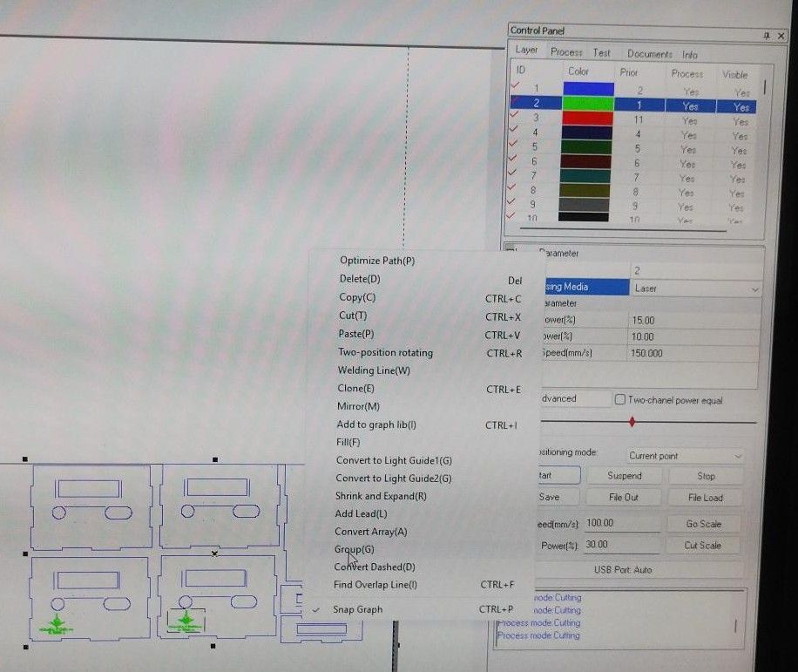Viewport: 798px width, 672px height.
Task: Choose Mirror(M) from the context menu
Action: click(358, 406)
